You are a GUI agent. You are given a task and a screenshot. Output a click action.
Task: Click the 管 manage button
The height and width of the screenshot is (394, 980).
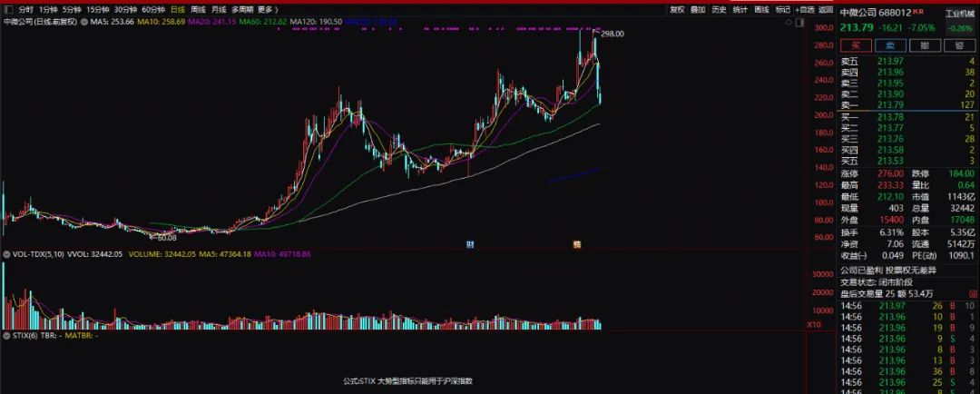point(960,45)
